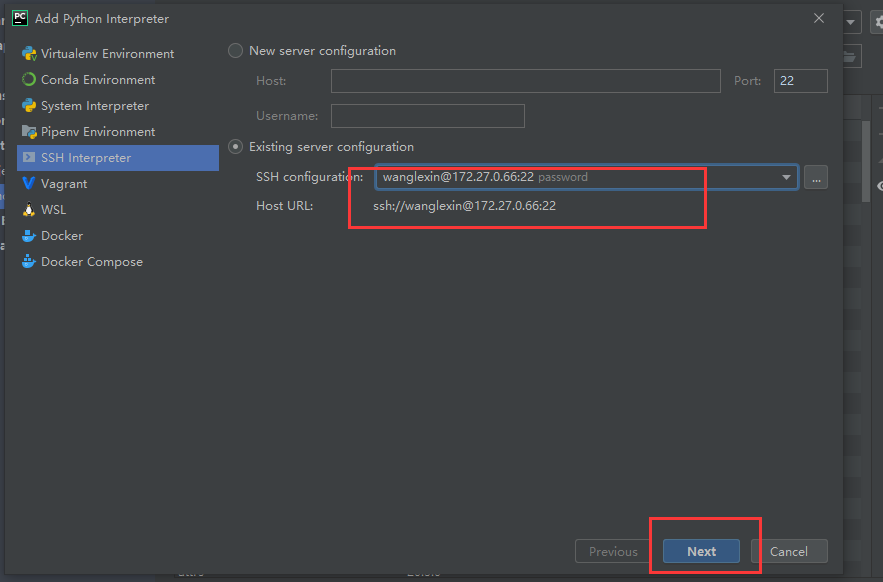Image resolution: width=883 pixels, height=582 pixels.
Task: Click the Vagrant V icon
Action: (x=29, y=183)
